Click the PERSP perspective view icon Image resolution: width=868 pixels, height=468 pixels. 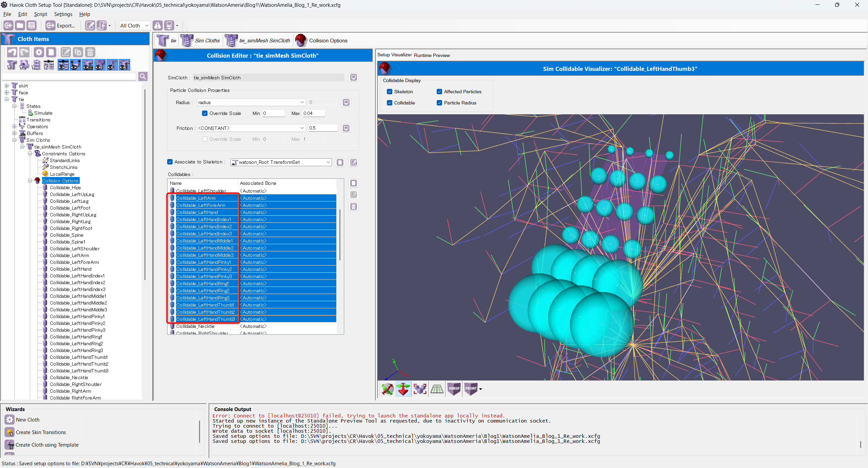454,389
